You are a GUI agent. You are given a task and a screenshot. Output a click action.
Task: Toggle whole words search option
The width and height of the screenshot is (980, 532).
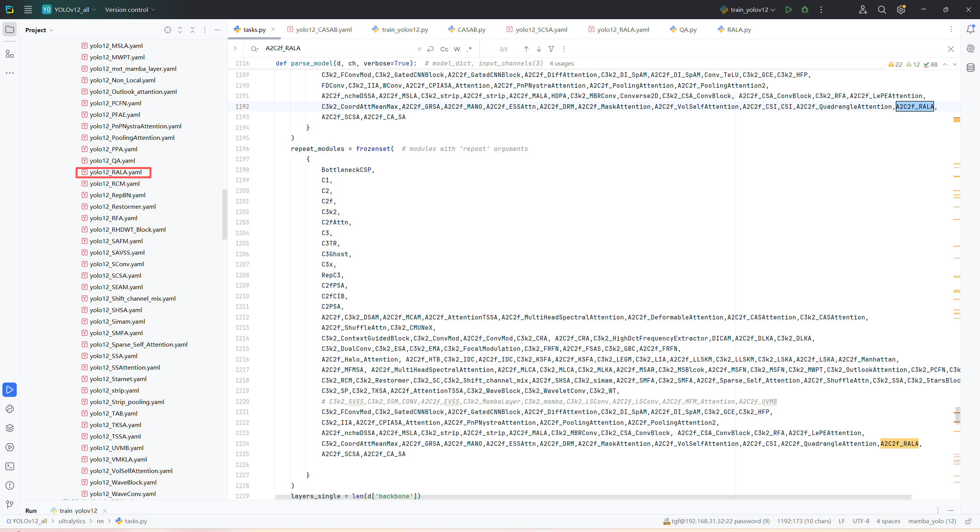click(x=457, y=49)
